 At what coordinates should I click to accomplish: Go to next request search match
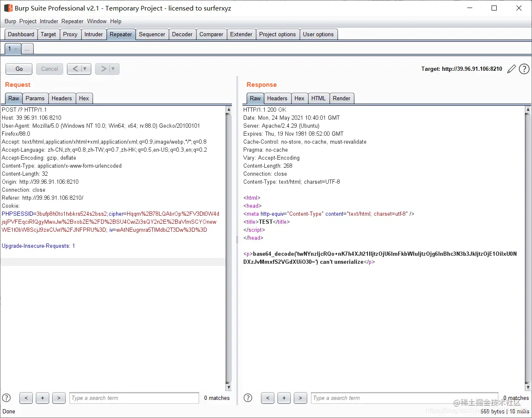pos(59,398)
